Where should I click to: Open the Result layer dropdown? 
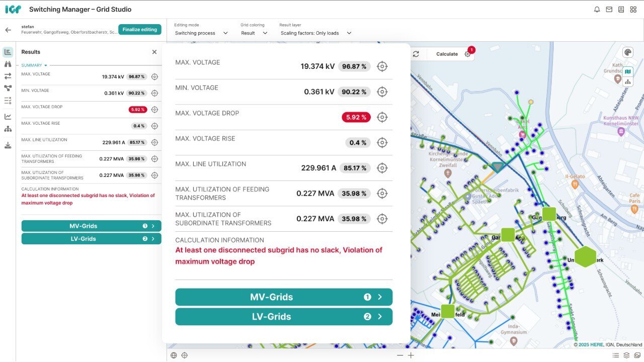pos(315,33)
